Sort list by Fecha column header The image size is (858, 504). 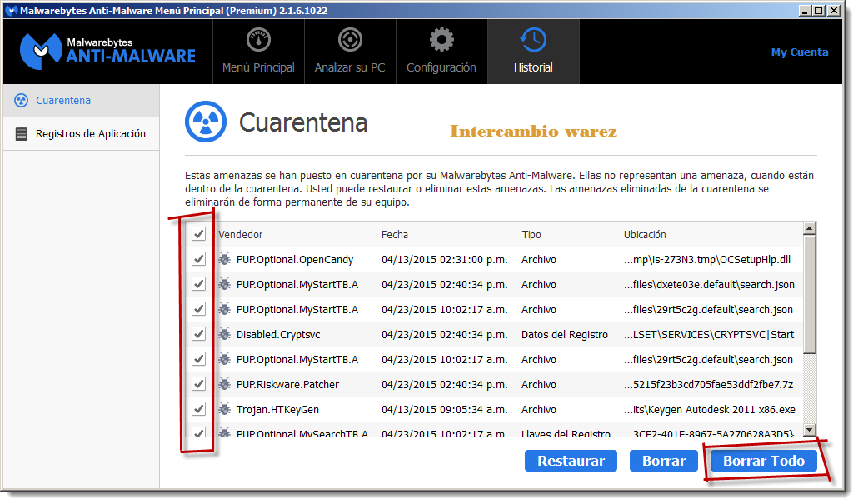(x=395, y=234)
